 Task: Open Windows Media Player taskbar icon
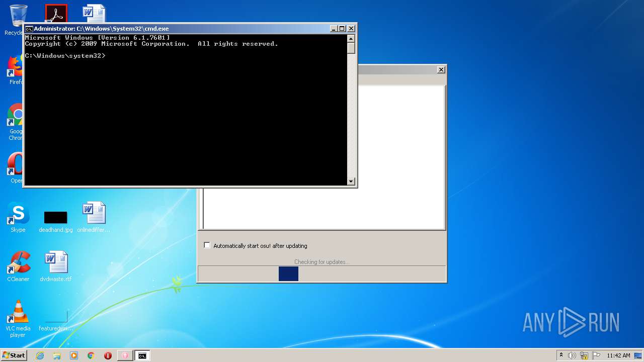(74, 355)
